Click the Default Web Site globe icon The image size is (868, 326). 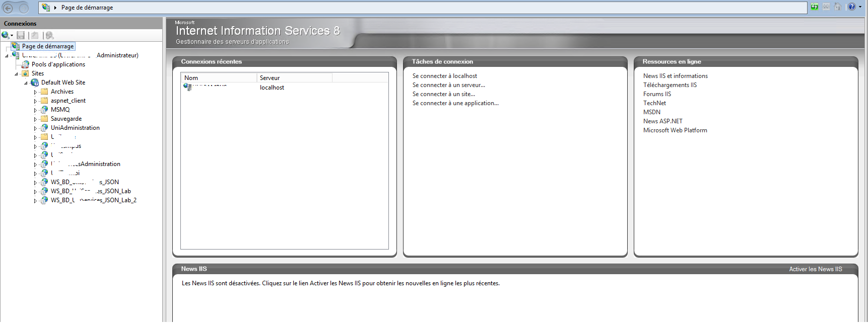35,83
